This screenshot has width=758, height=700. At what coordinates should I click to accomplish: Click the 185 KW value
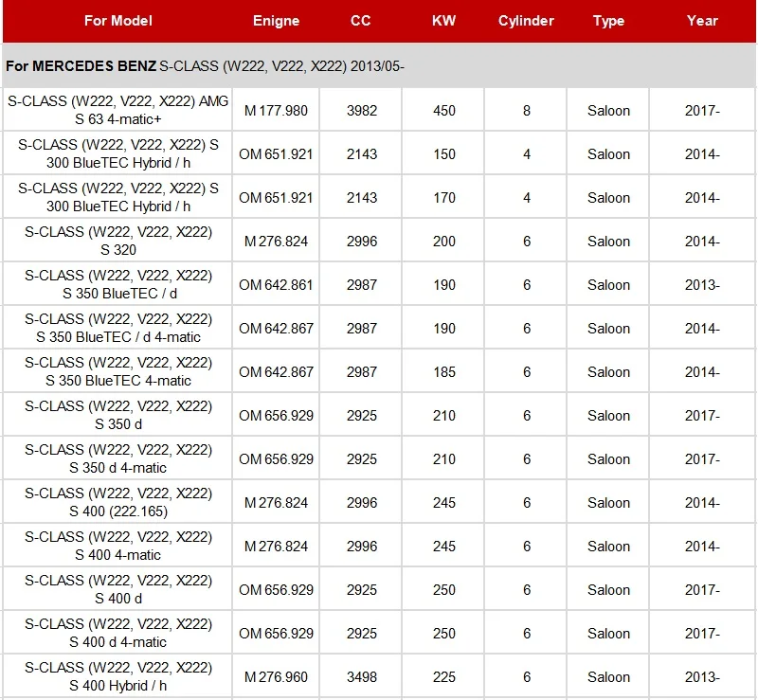pos(444,371)
